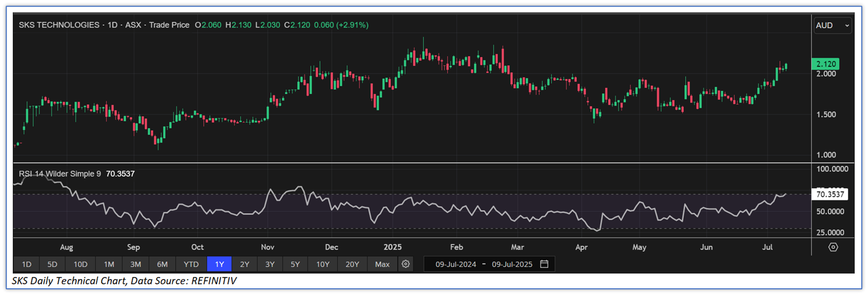Open time range settings gear beside Max
Viewport: 868px width, 295px height.
406,264
